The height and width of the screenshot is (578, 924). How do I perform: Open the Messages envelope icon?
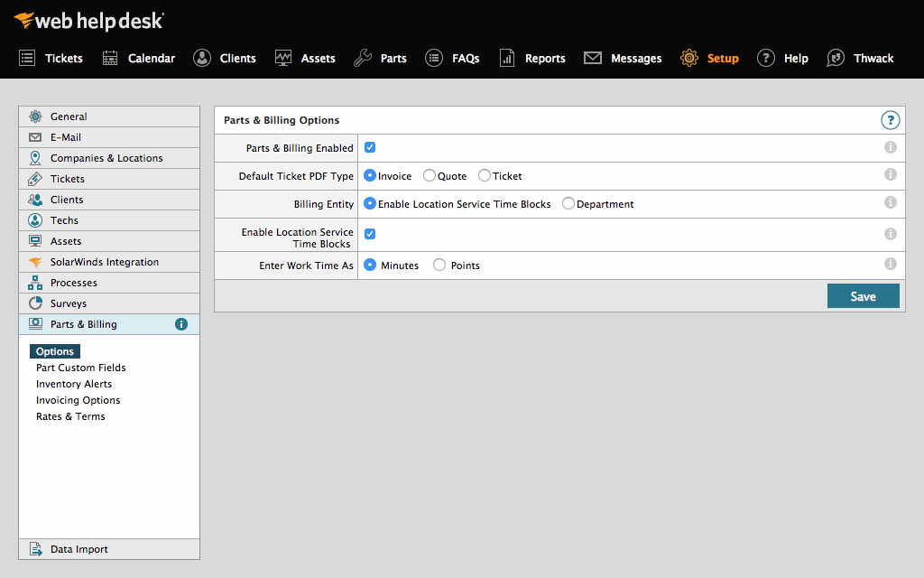(x=592, y=58)
